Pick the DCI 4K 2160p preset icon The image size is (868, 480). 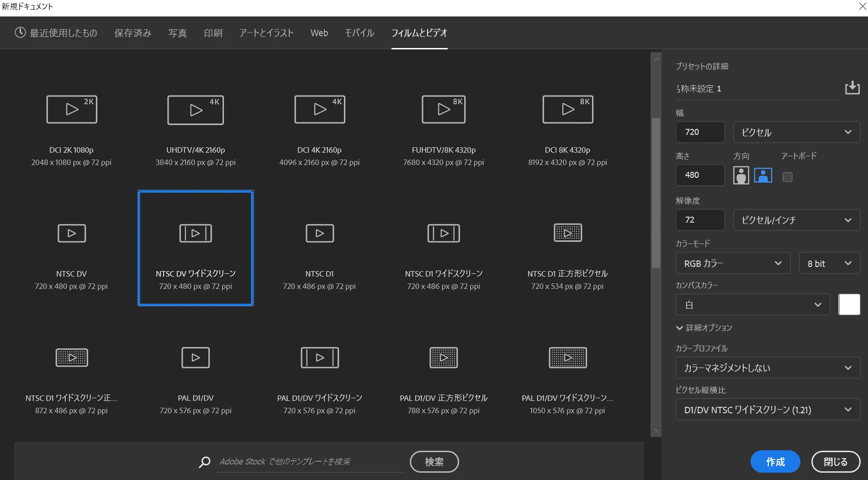click(x=320, y=109)
